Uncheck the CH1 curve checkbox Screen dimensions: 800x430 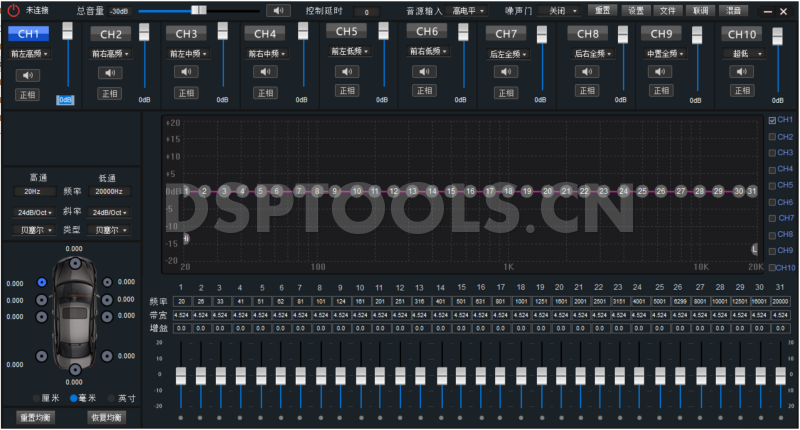771,120
